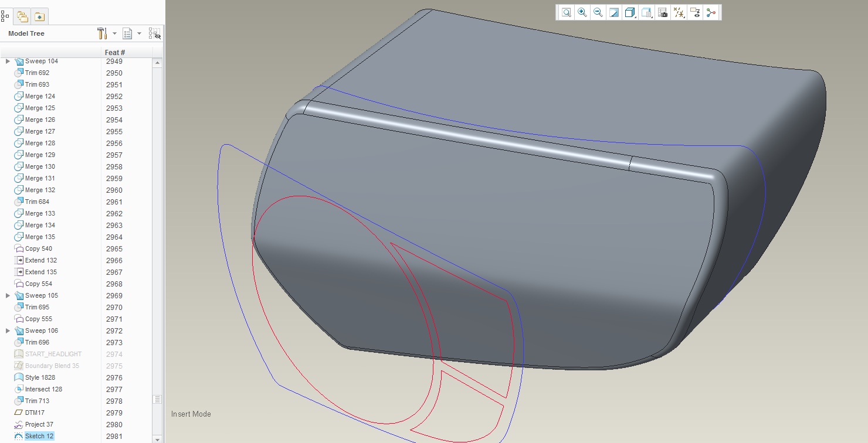Image resolution: width=868 pixels, height=443 pixels.
Task: Click the Refit view icon
Action: pos(566,13)
